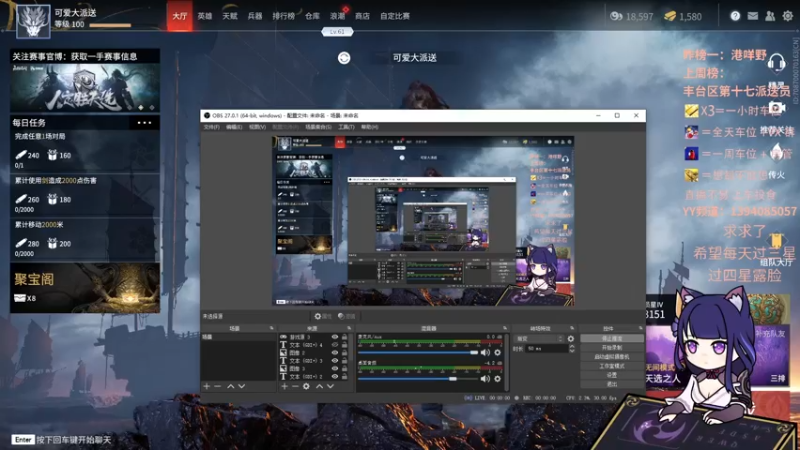800x450 pixels.
Task: Open the 编辑(E) menu in OBS
Action: [x=234, y=127]
